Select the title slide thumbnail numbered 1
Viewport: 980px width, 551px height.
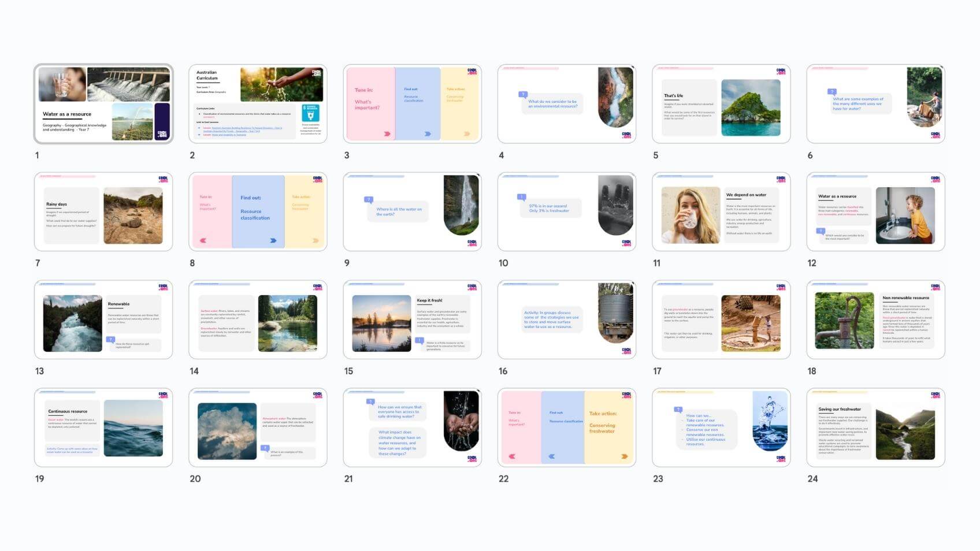click(x=103, y=104)
